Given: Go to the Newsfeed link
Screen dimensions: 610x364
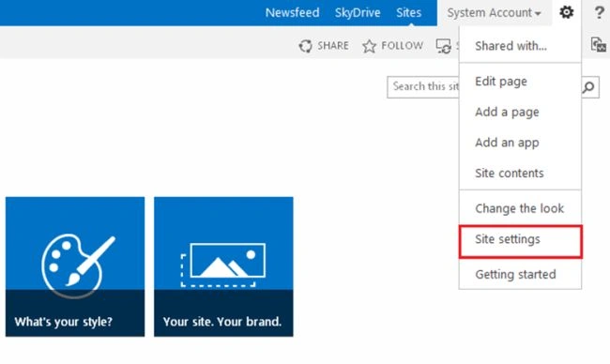Looking at the screenshot, I should (x=292, y=12).
